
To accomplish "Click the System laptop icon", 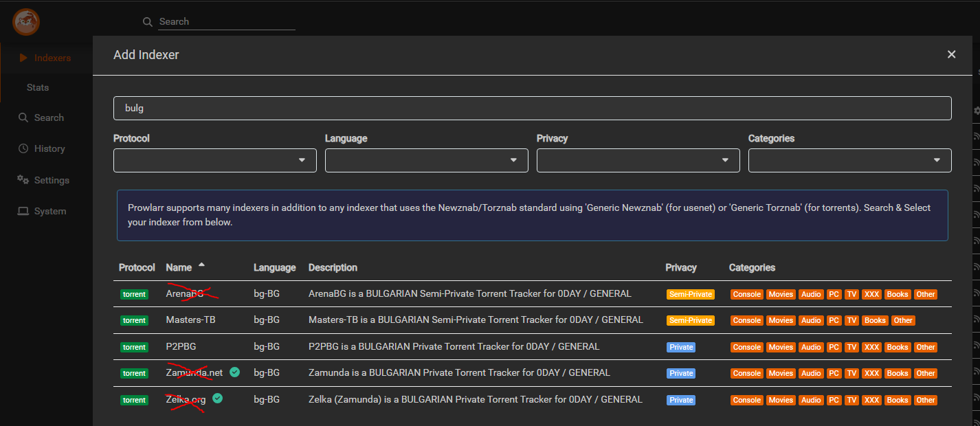I will pos(23,211).
